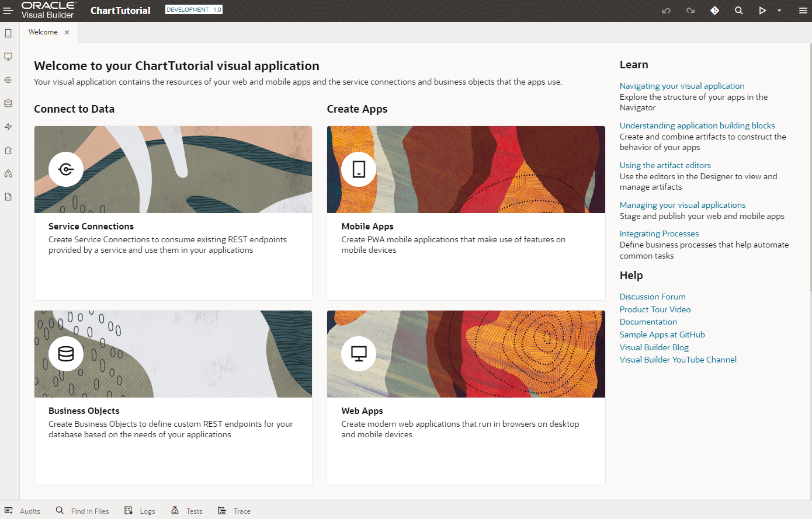Expand the dropdown arrow beside Preview button

(779, 11)
